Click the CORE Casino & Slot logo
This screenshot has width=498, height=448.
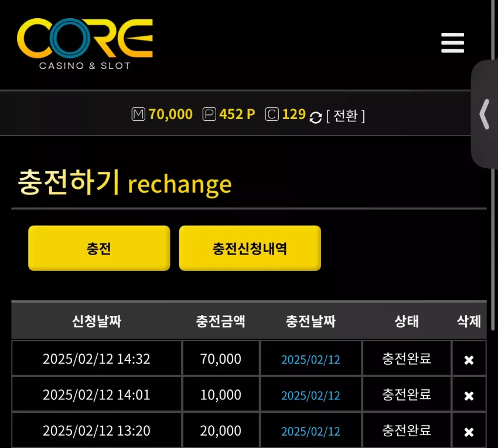point(85,44)
